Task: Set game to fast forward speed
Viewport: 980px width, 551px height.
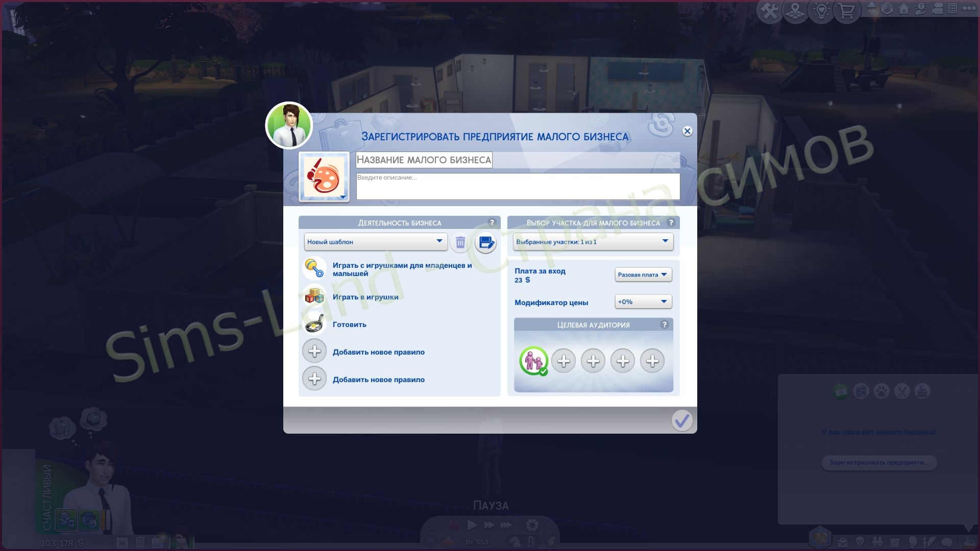Action: click(489, 525)
